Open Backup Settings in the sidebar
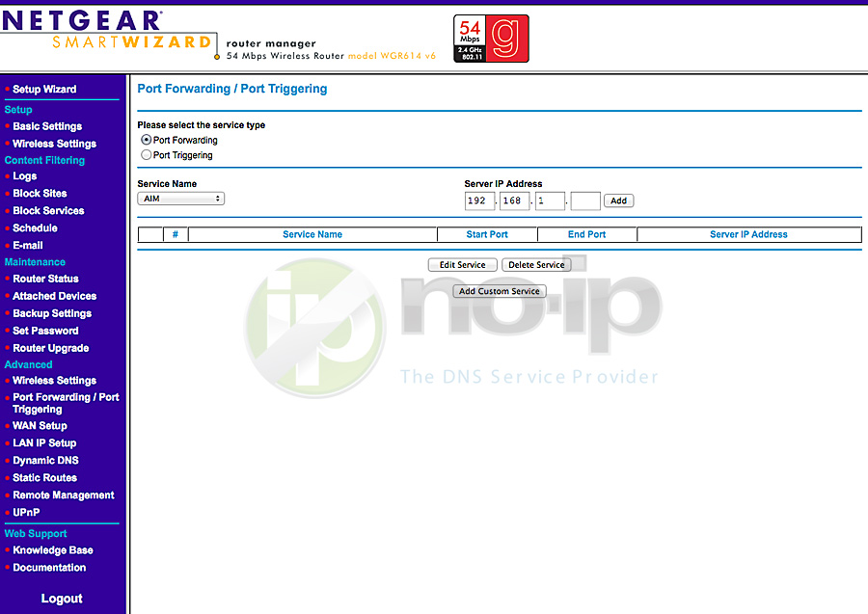 (x=52, y=313)
